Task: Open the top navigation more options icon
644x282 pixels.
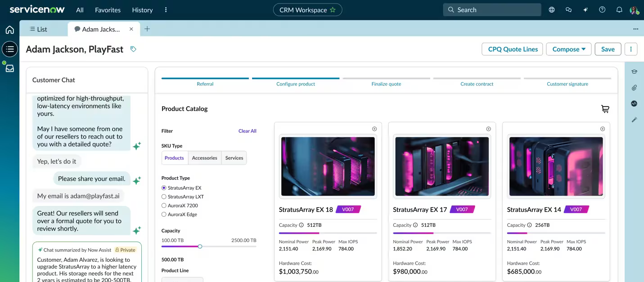Action: [166, 10]
